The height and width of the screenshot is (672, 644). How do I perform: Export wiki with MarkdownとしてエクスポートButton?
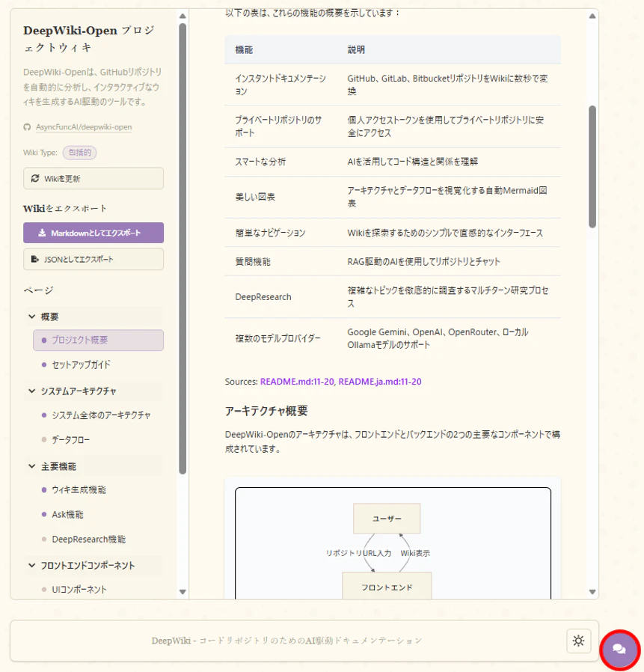coord(93,233)
